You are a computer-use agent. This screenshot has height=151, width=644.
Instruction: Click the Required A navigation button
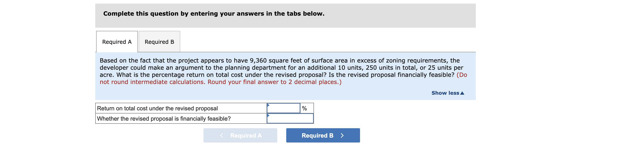pos(241,135)
